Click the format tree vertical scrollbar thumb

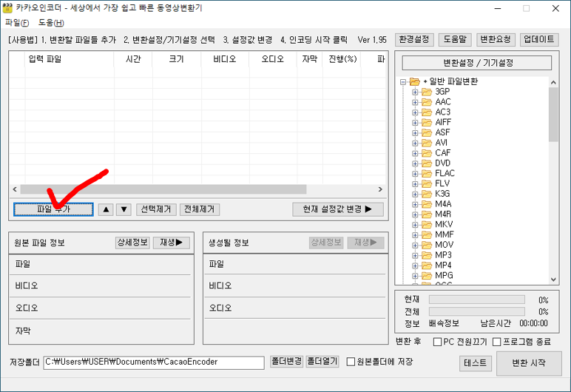click(553, 115)
